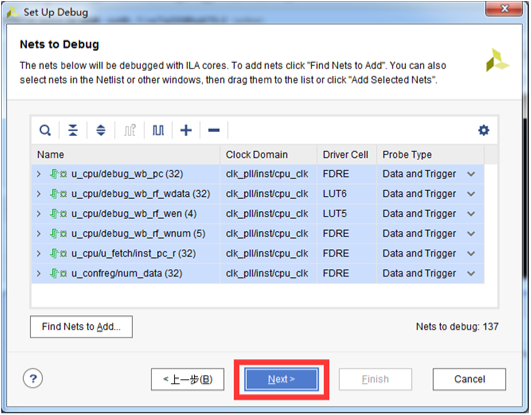This screenshot has width=531, height=415.
Task: Remove selected nets with the minus icon
Action: point(214,130)
